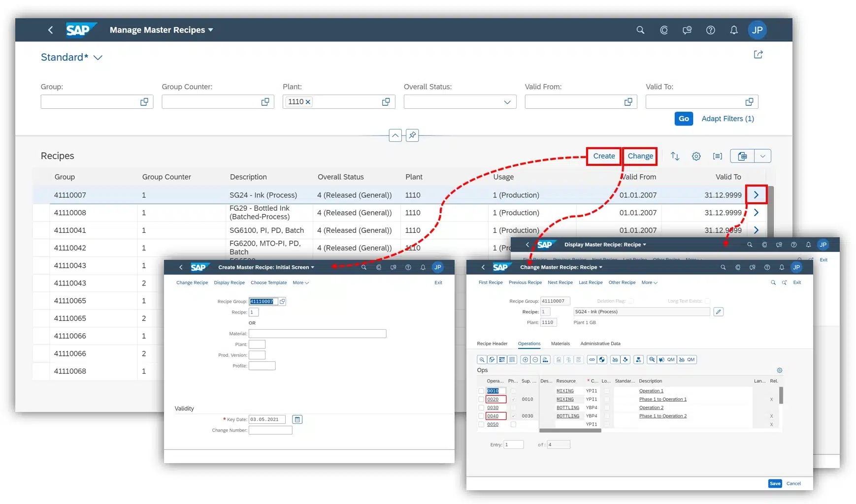The width and height of the screenshot is (856, 504).
Task: Click the Create button in Recipes toolbar
Action: click(x=604, y=156)
